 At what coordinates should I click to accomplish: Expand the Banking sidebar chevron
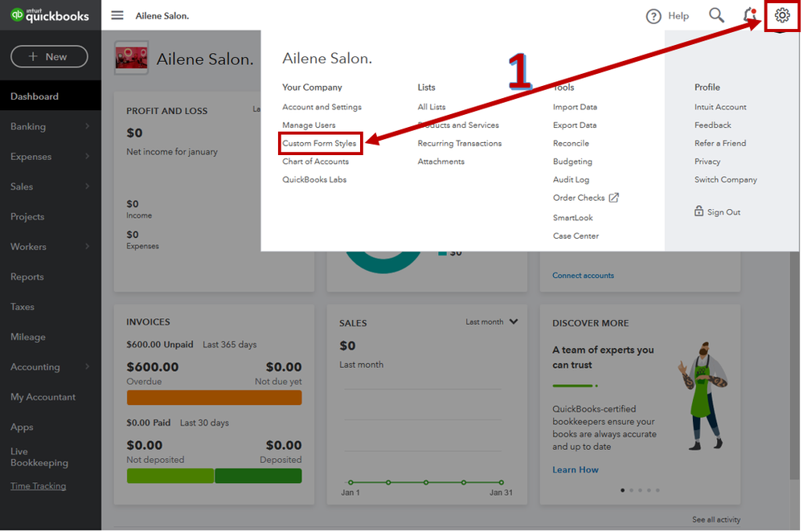[88, 126]
